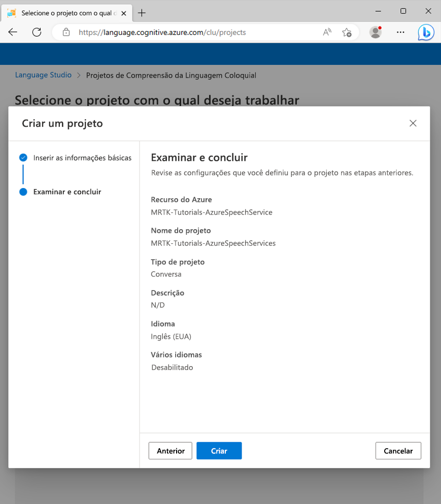Select the MRTK-Tutorials-AzureSpeechService resource value
The image size is (441, 504).
point(212,212)
